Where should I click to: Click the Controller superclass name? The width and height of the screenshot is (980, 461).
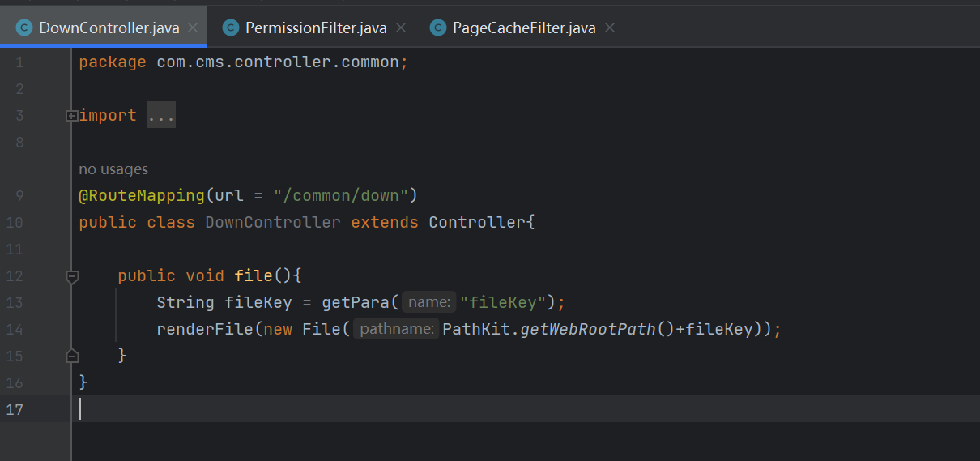pyautogui.click(x=477, y=222)
